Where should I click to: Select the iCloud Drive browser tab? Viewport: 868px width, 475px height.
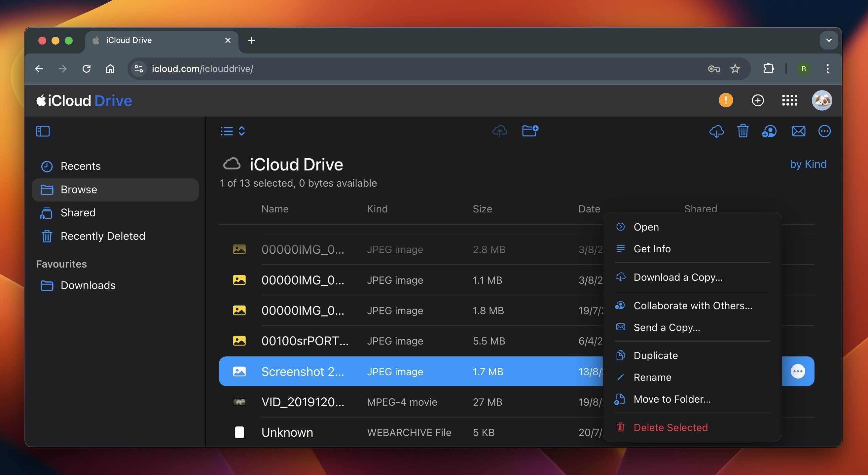tap(162, 40)
